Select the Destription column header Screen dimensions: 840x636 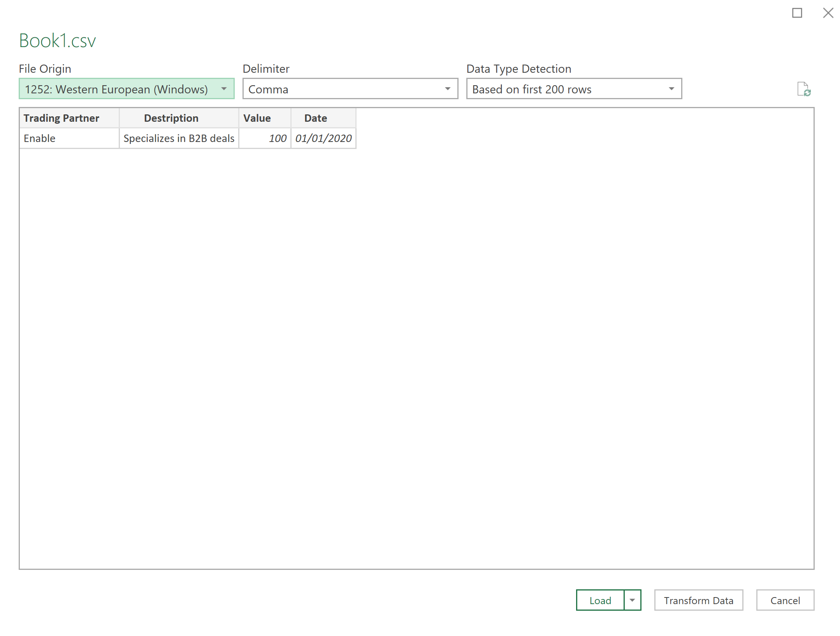tap(171, 118)
